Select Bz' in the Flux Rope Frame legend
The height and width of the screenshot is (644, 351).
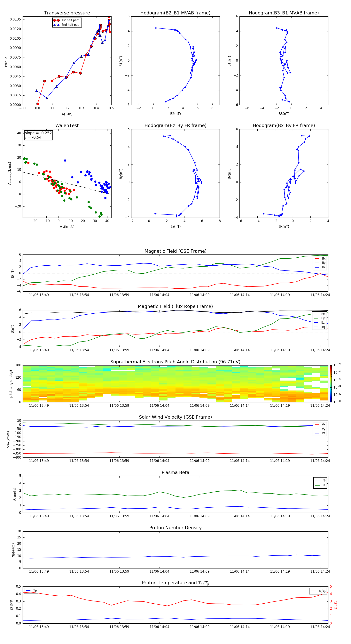pyautogui.click(x=320, y=323)
